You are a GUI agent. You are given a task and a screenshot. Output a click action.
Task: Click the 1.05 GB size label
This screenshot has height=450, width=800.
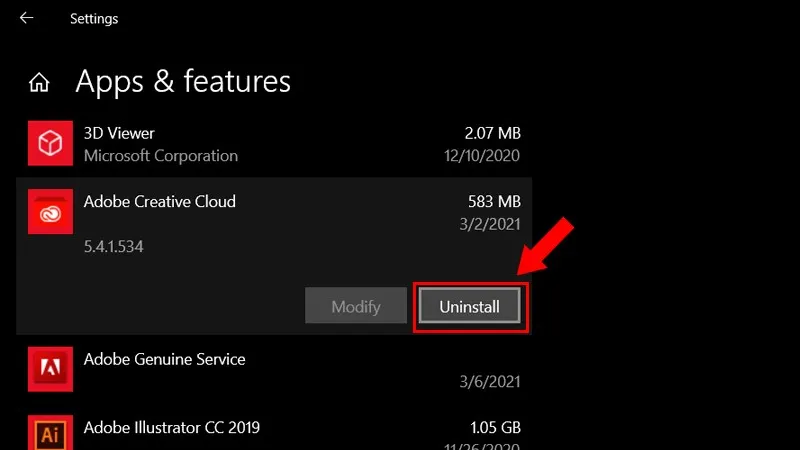(495, 428)
